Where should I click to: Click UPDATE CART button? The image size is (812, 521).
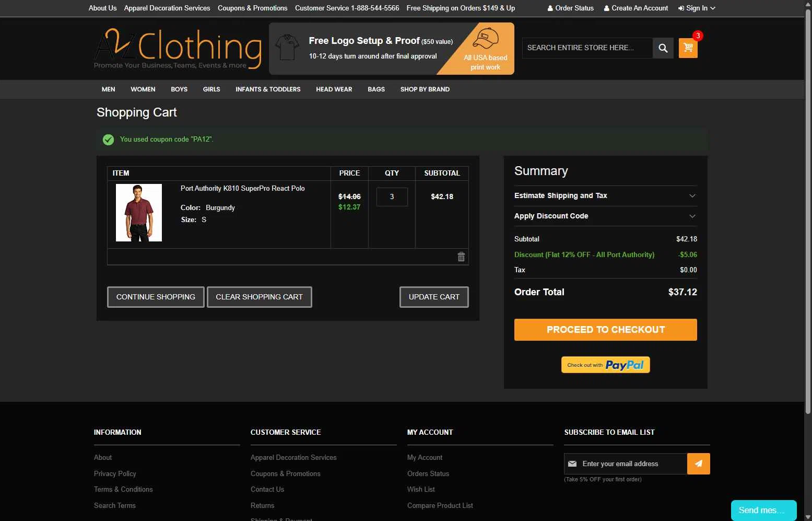[434, 297]
